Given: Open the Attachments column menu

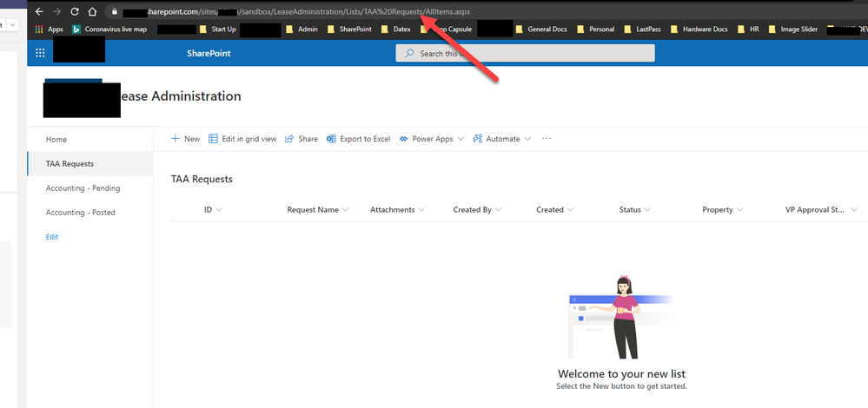Looking at the screenshot, I should click(397, 209).
